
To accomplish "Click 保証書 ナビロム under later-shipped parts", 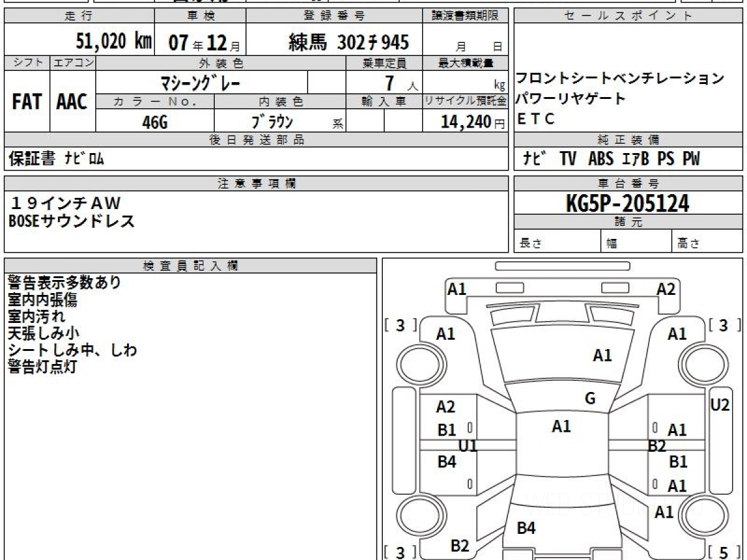I will point(57,159).
